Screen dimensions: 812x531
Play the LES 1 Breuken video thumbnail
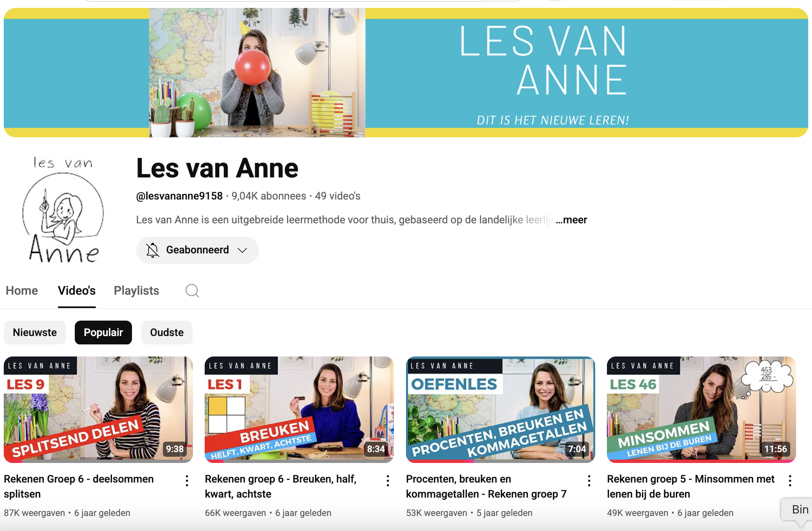coord(299,409)
